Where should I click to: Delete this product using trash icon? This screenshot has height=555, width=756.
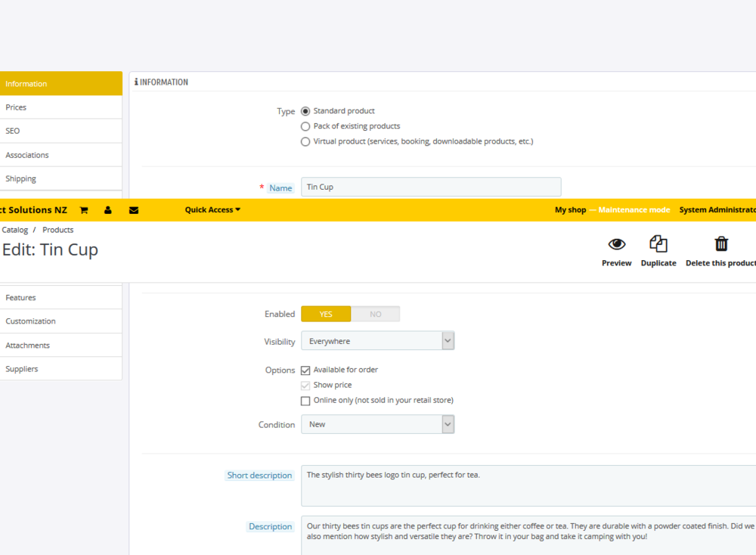pyautogui.click(x=720, y=243)
